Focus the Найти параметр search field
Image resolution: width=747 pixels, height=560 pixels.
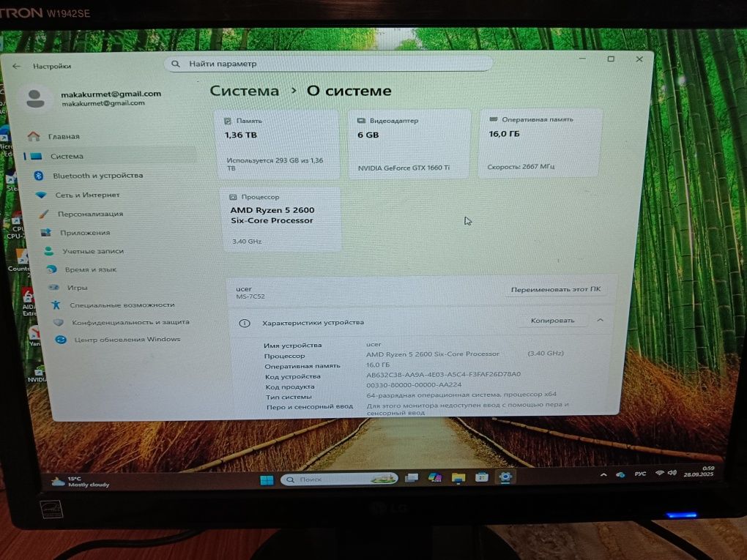[328, 64]
